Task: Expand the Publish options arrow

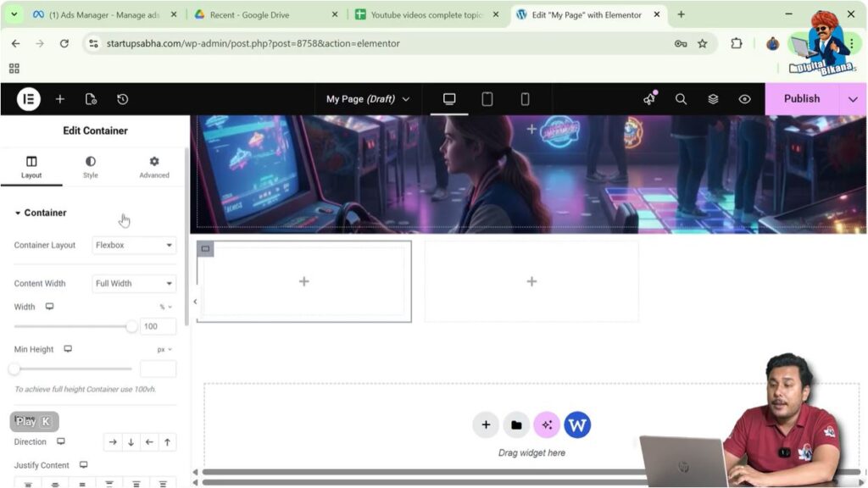Action: pos(853,99)
